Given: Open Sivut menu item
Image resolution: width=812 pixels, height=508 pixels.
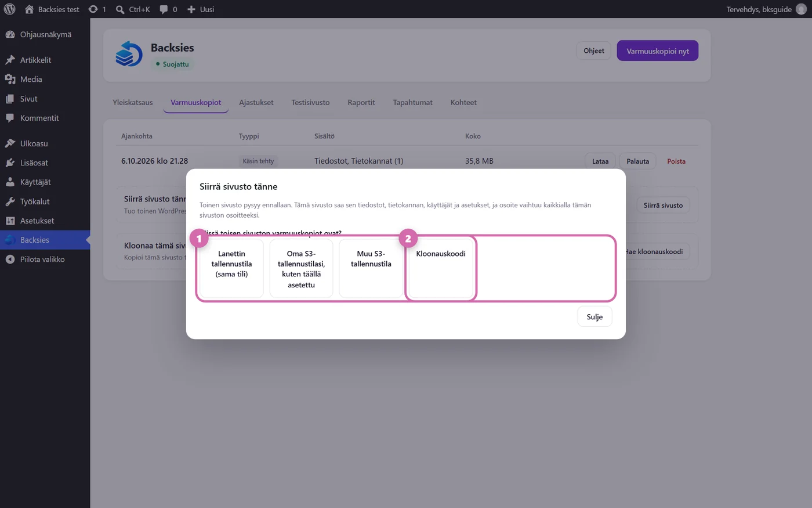Looking at the screenshot, I should [x=45, y=99].
